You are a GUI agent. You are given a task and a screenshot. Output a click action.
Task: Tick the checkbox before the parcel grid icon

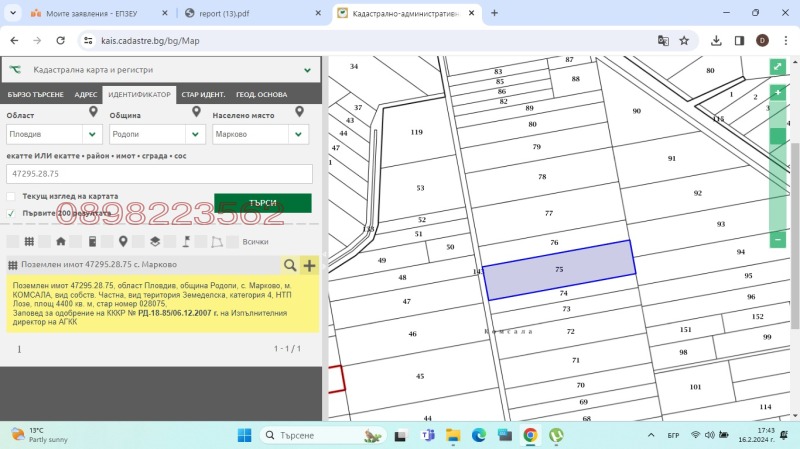pos(13,241)
